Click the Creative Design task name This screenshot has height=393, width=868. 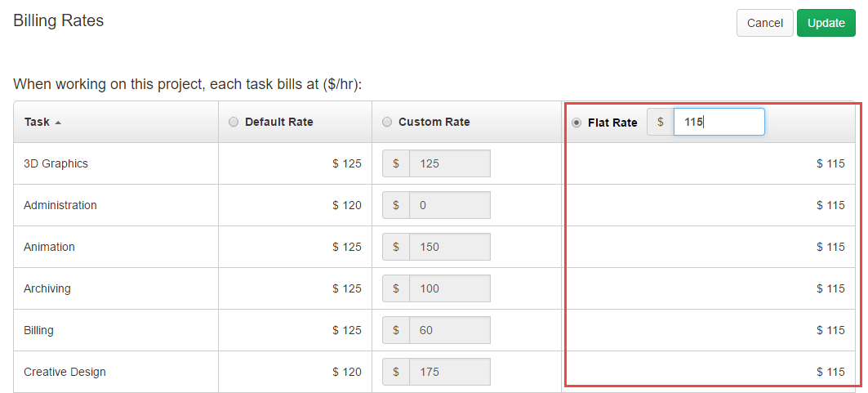pyautogui.click(x=65, y=372)
